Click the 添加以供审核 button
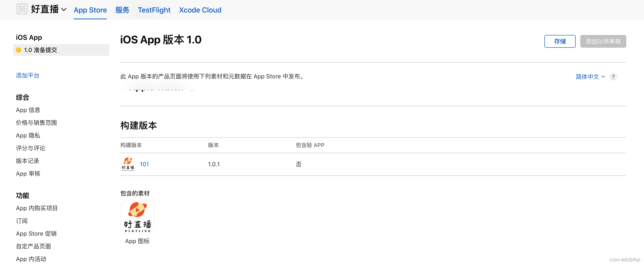 coord(603,41)
